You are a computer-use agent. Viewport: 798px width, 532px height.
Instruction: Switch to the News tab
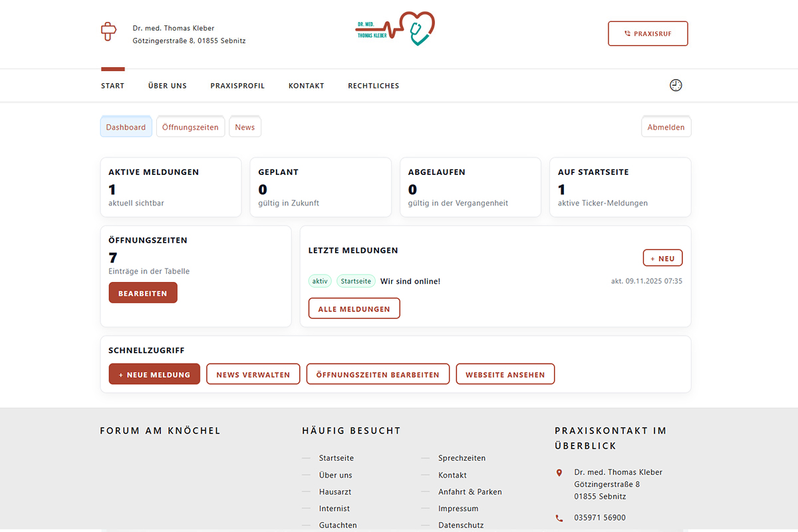coord(245,127)
